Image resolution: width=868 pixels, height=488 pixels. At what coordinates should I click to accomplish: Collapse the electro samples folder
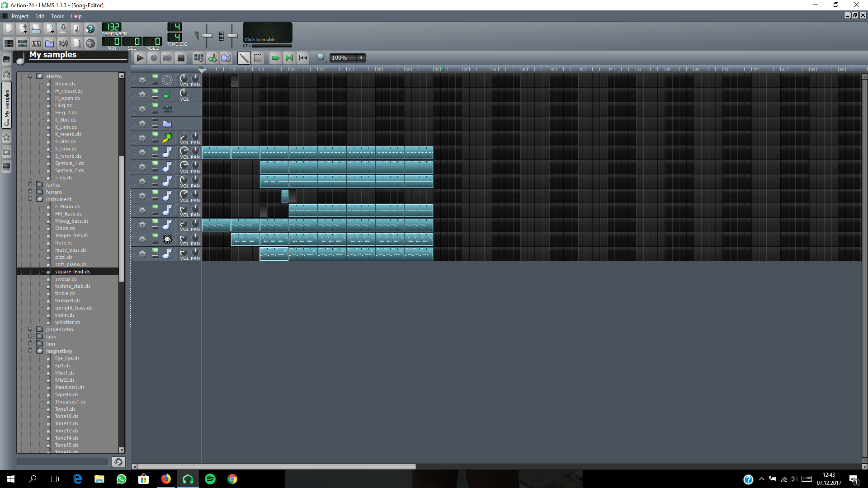pos(30,76)
